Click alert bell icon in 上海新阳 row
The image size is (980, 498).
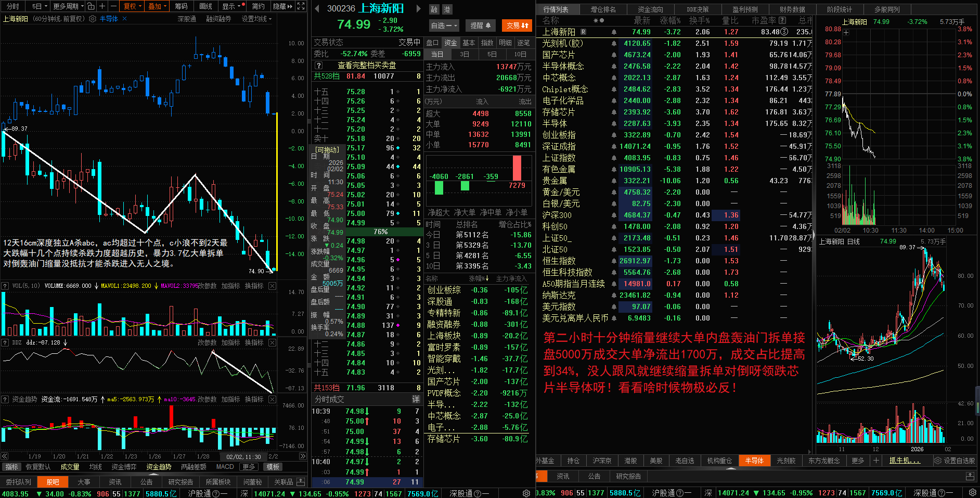pos(614,32)
